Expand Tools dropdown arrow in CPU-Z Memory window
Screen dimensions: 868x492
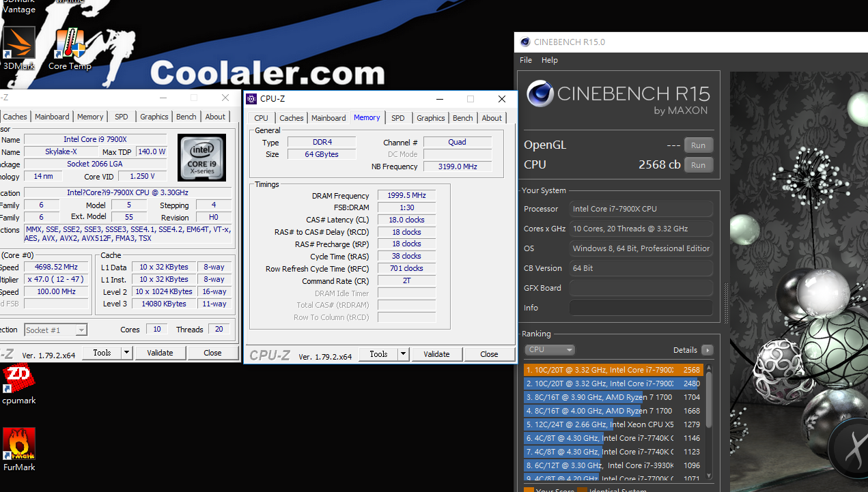[x=403, y=354]
